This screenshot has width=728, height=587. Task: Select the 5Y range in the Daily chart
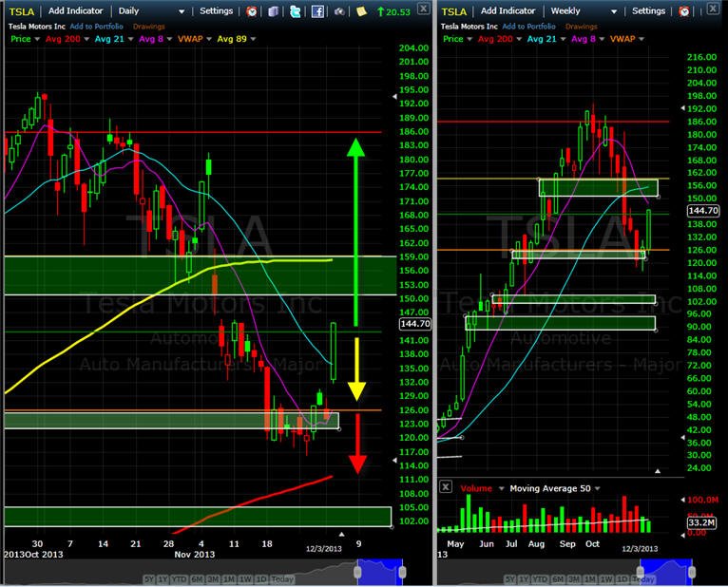tap(149, 579)
